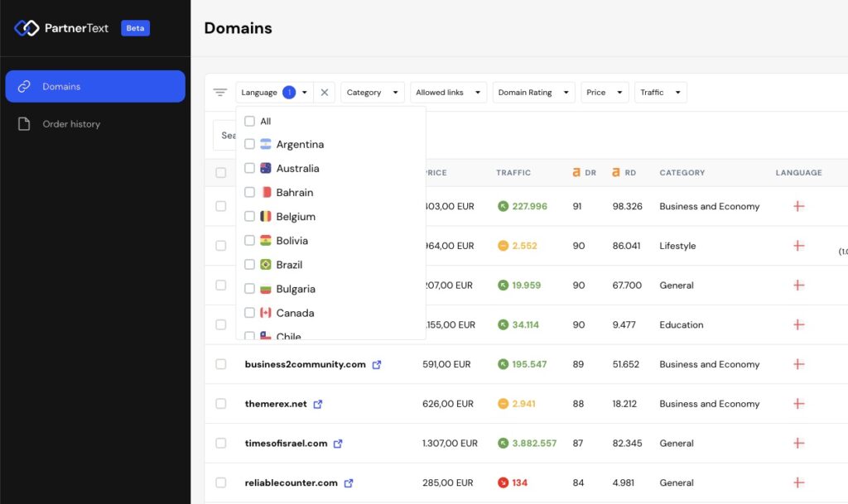Tick the All languages checkbox

point(249,121)
